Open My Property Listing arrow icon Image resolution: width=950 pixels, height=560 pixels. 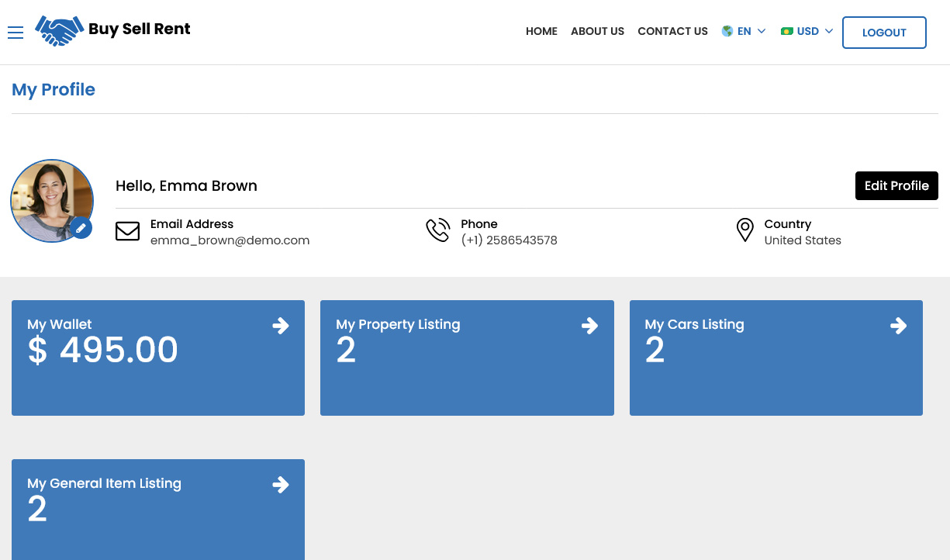tap(589, 326)
